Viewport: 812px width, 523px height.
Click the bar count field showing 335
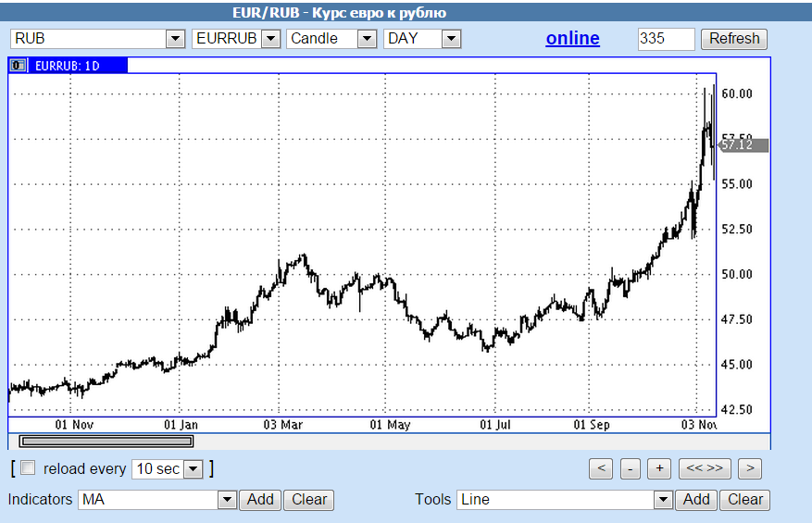(665, 39)
